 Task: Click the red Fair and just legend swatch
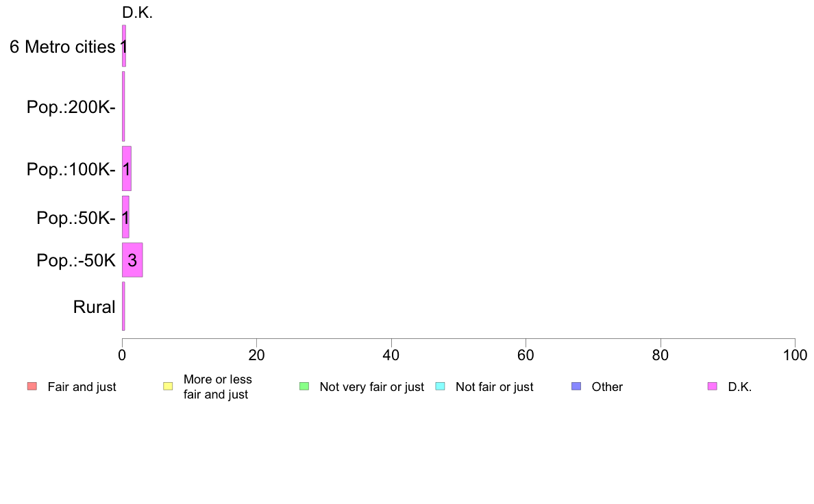pyautogui.click(x=32, y=386)
